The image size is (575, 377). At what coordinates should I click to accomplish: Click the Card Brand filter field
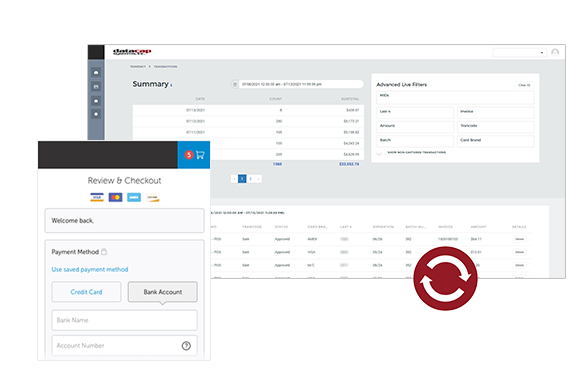(x=495, y=141)
